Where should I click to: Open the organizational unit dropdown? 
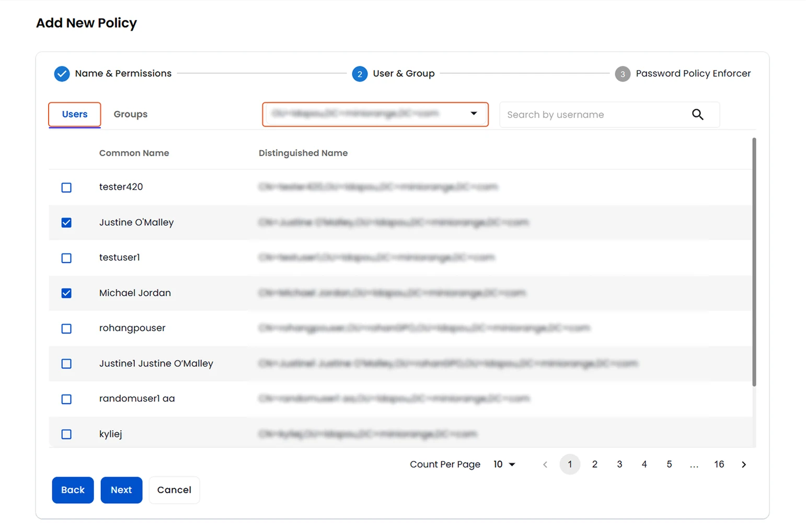click(375, 114)
